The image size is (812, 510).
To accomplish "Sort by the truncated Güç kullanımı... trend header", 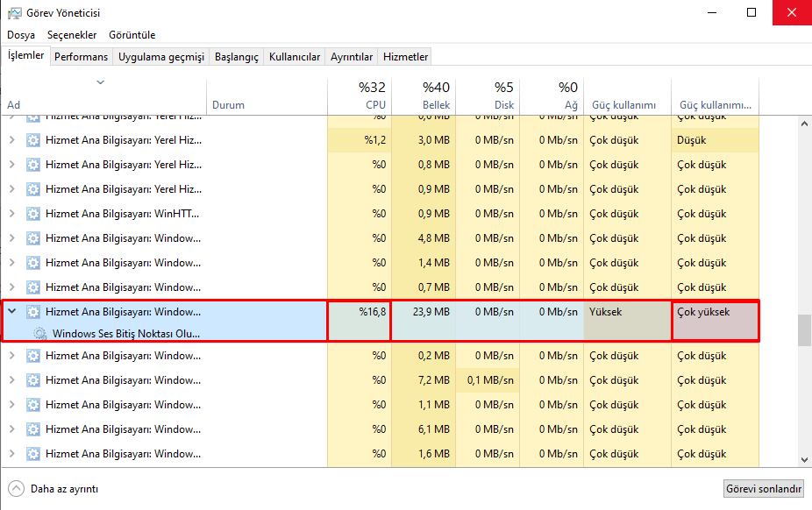I will point(716,96).
